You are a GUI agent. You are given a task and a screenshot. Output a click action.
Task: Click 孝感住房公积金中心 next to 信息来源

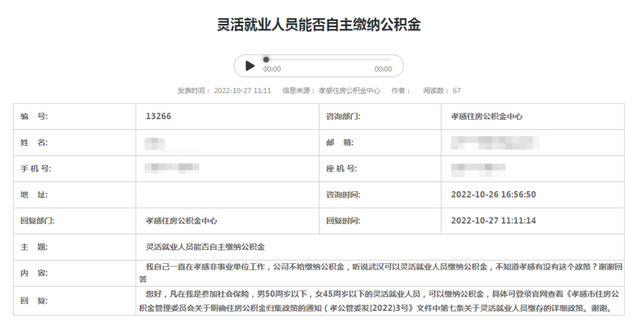pyautogui.click(x=349, y=91)
